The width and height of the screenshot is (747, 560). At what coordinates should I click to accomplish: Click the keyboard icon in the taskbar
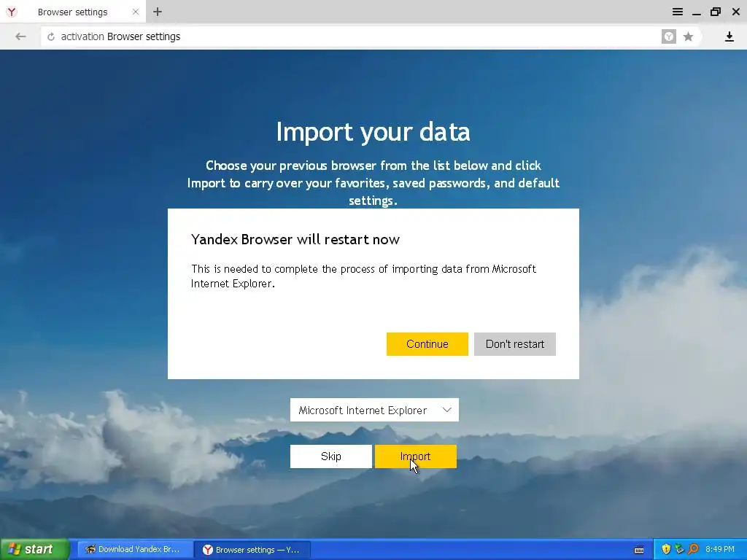tap(639, 550)
